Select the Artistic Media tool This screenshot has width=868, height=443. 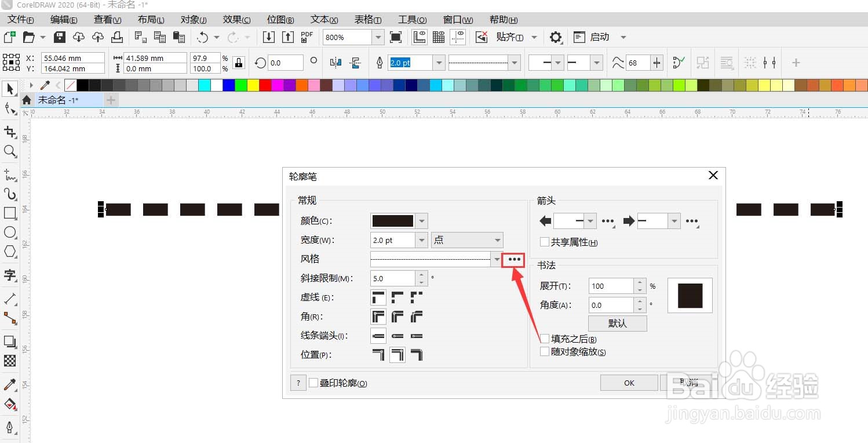click(10, 193)
